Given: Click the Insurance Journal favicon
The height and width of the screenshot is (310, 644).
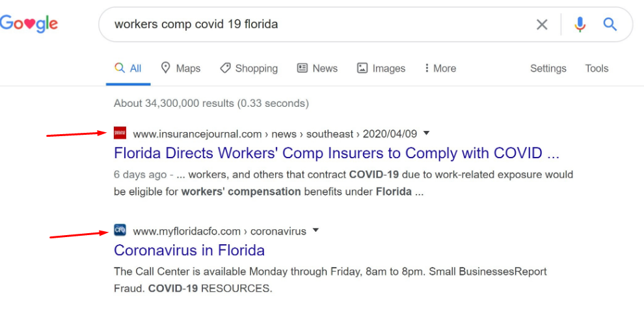Looking at the screenshot, I should (120, 134).
